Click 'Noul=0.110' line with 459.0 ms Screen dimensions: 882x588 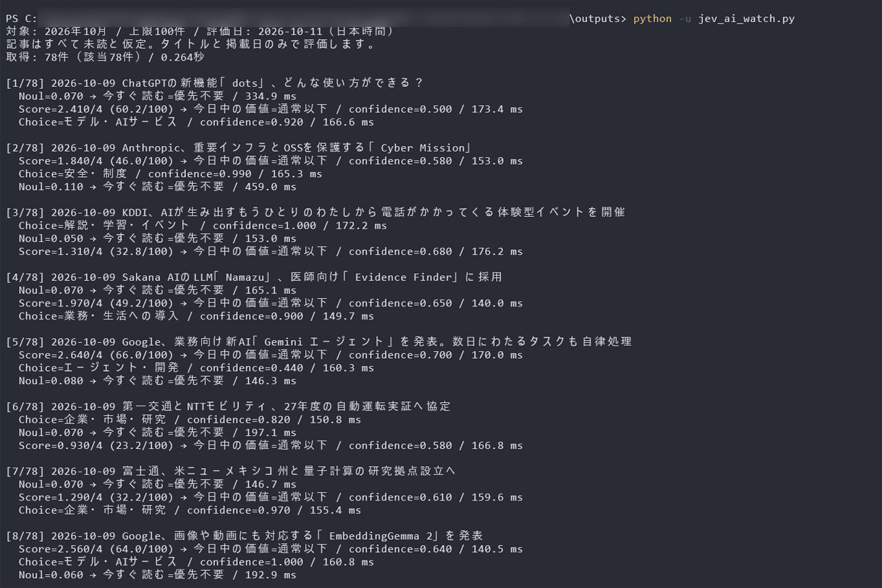(157, 187)
